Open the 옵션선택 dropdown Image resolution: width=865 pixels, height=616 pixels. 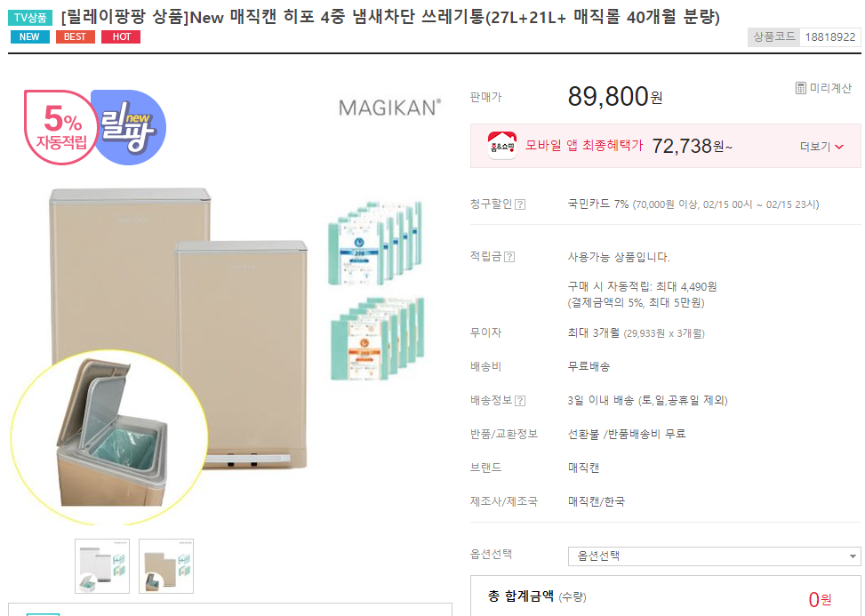[x=714, y=556]
